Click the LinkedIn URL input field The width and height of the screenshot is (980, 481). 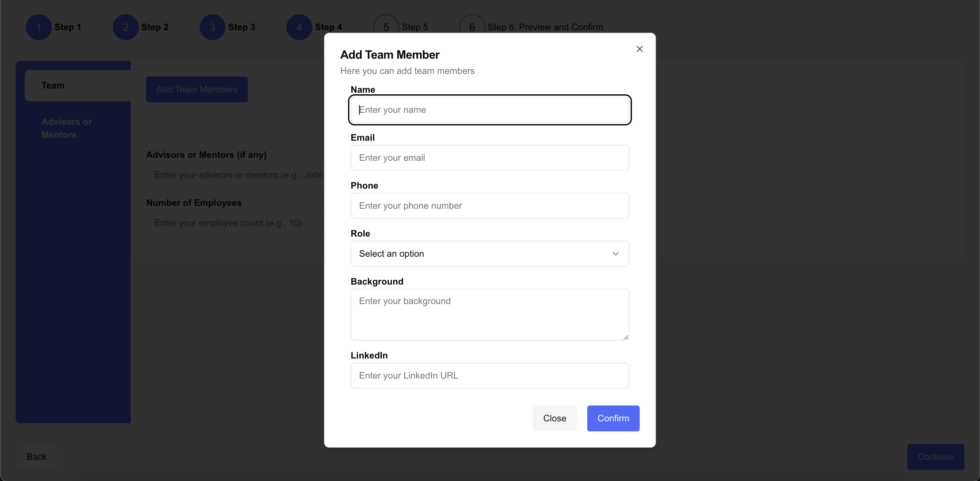click(489, 376)
